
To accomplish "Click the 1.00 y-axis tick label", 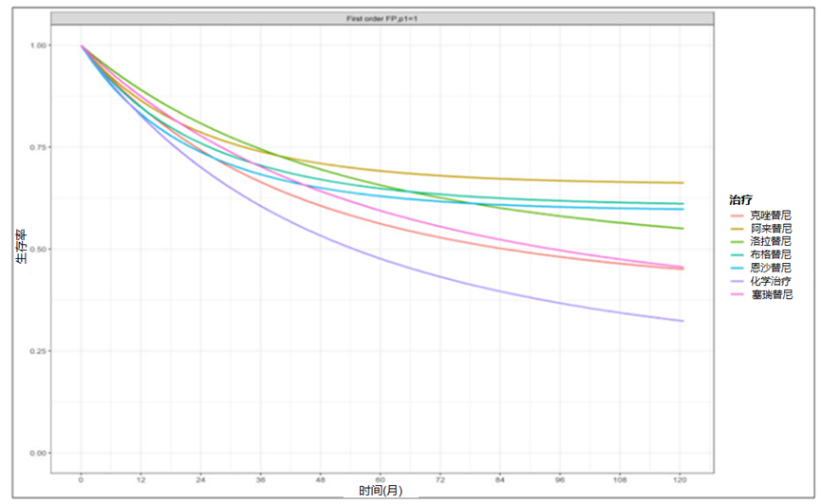I will pos(38,46).
